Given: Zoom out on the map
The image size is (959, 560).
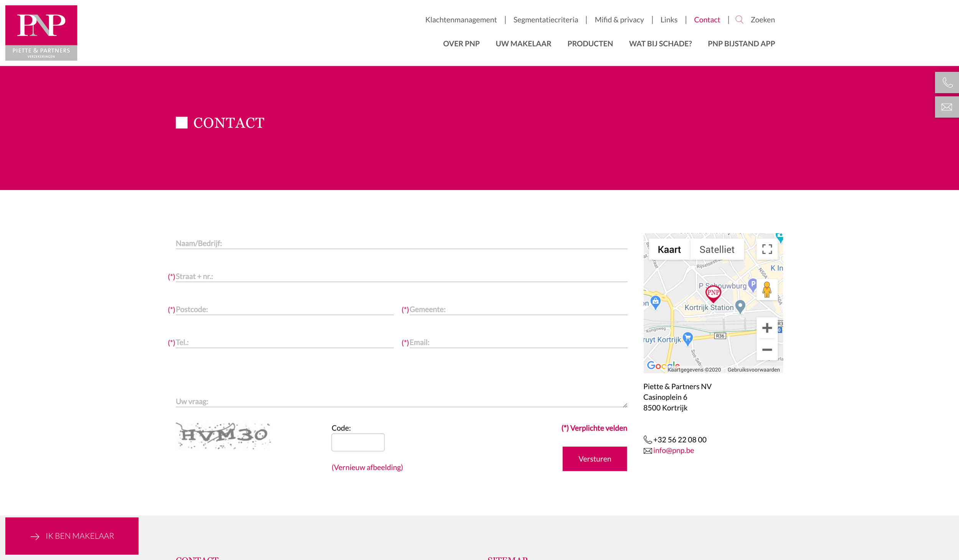Looking at the screenshot, I should pyautogui.click(x=766, y=350).
